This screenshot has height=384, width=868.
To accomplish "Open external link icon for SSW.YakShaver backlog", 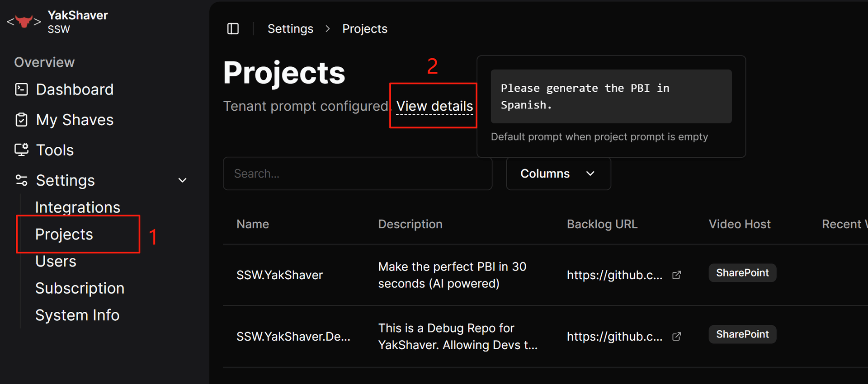I will (x=677, y=275).
